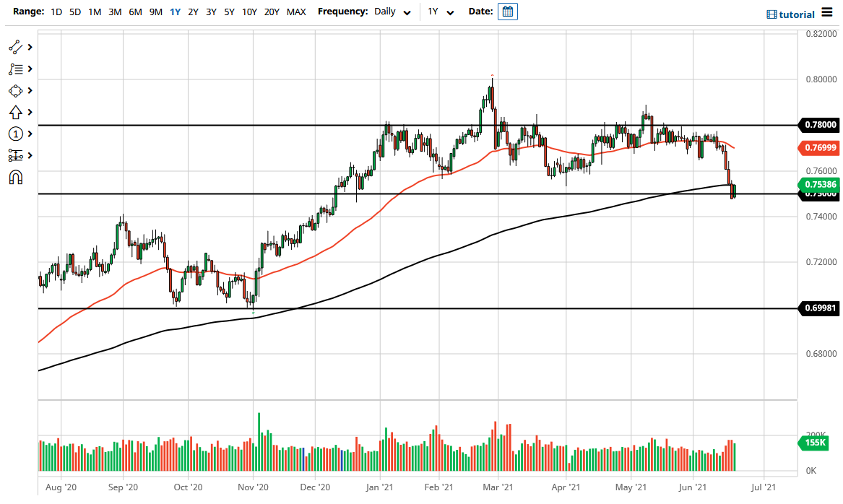Select the price measurement tool
The image size is (843, 504).
(x=14, y=155)
